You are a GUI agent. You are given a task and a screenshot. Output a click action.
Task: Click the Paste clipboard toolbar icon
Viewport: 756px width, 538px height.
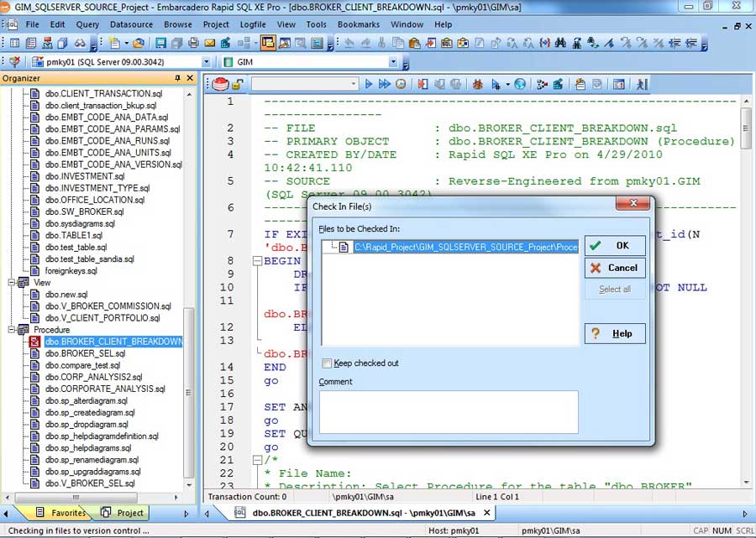415,43
